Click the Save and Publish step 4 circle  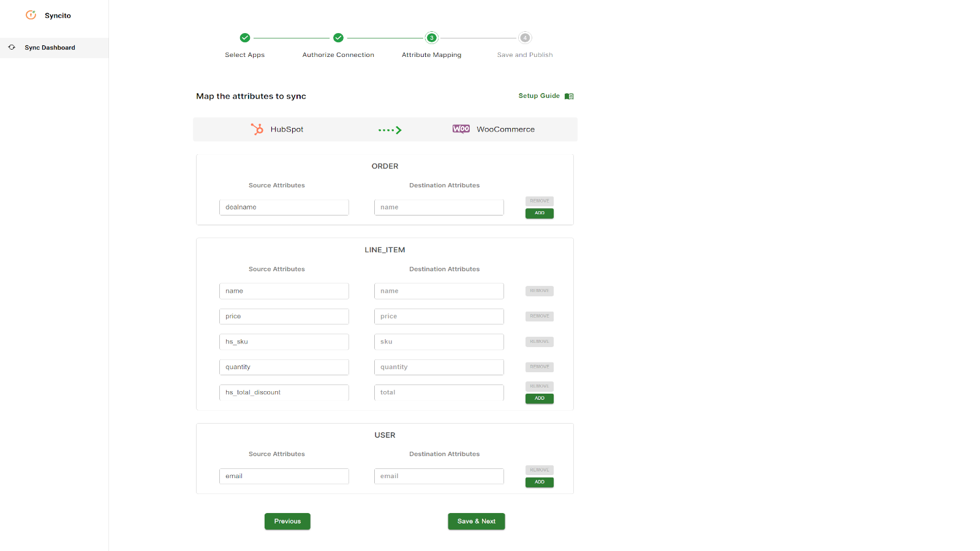(x=525, y=38)
